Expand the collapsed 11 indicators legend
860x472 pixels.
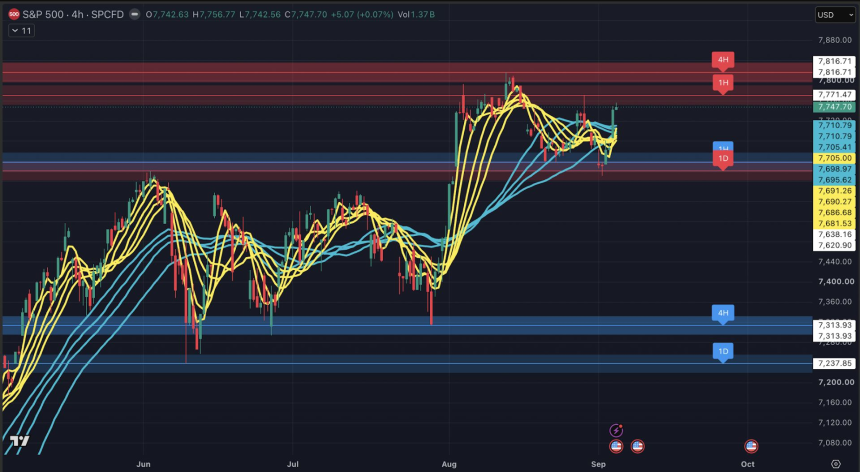click(21, 31)
